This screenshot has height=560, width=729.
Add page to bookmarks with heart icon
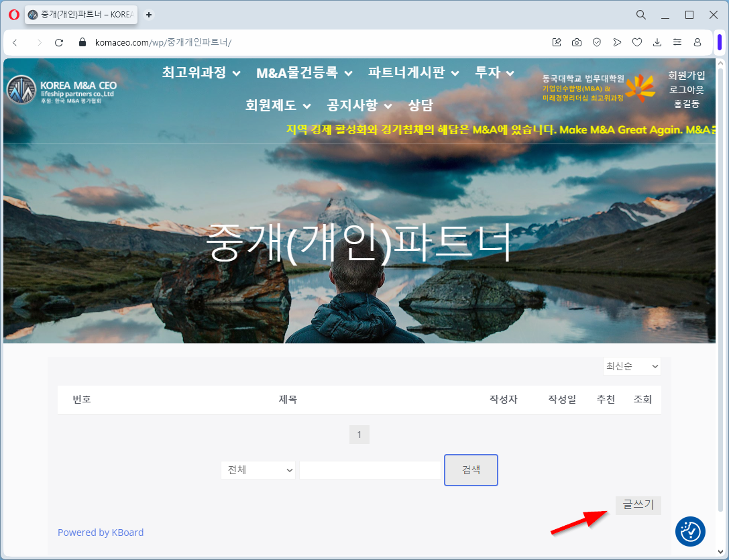[637, 42]
